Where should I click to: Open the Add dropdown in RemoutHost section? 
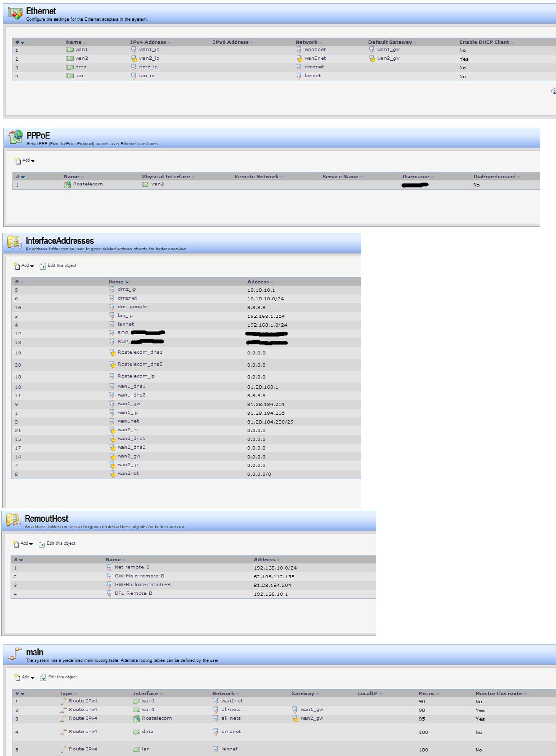point(23,544)
